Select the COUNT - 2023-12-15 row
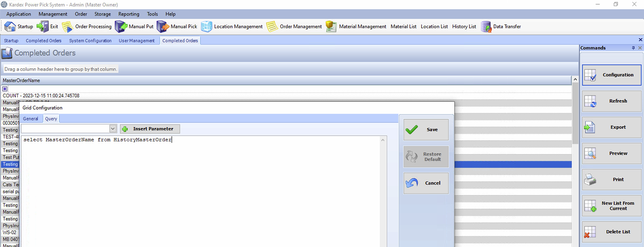 (286, 96)
